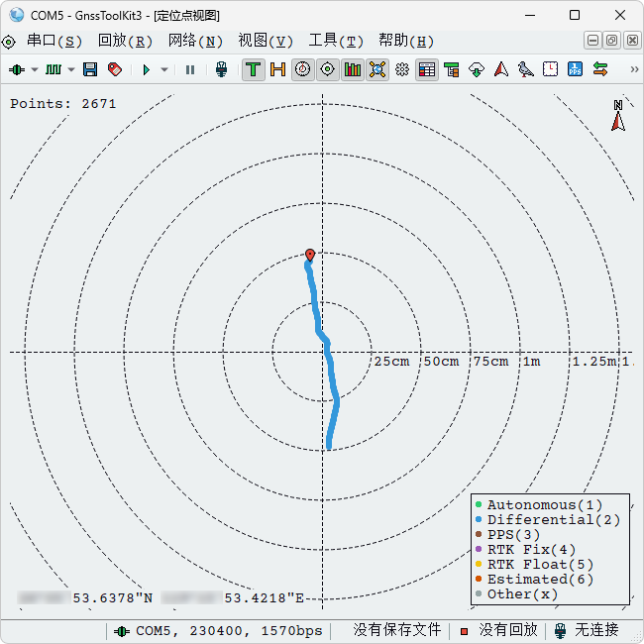Click the save floppy disk icon
Image resolution: width=644 pixels, height=644 pixels.
coord(90,69)
